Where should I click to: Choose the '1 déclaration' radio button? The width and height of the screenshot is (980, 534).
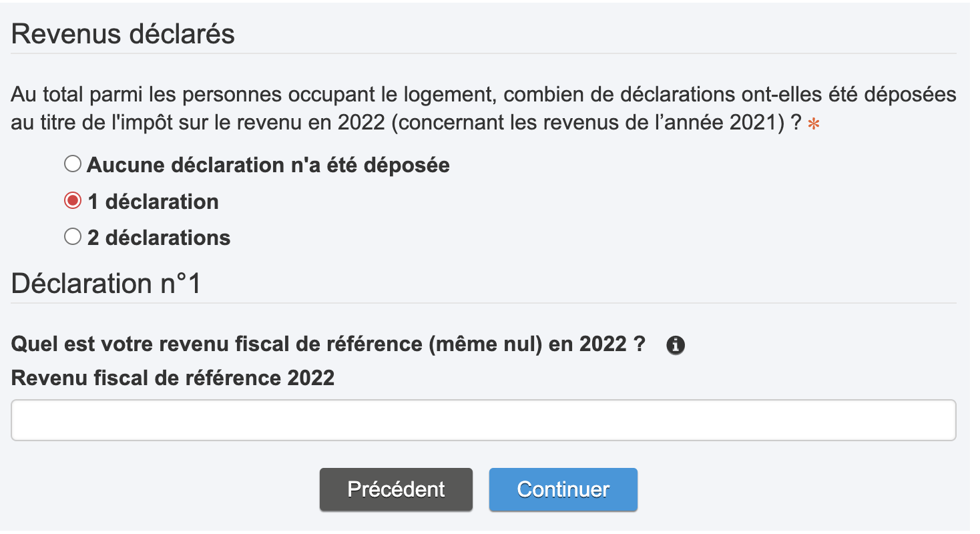[73, 200]
